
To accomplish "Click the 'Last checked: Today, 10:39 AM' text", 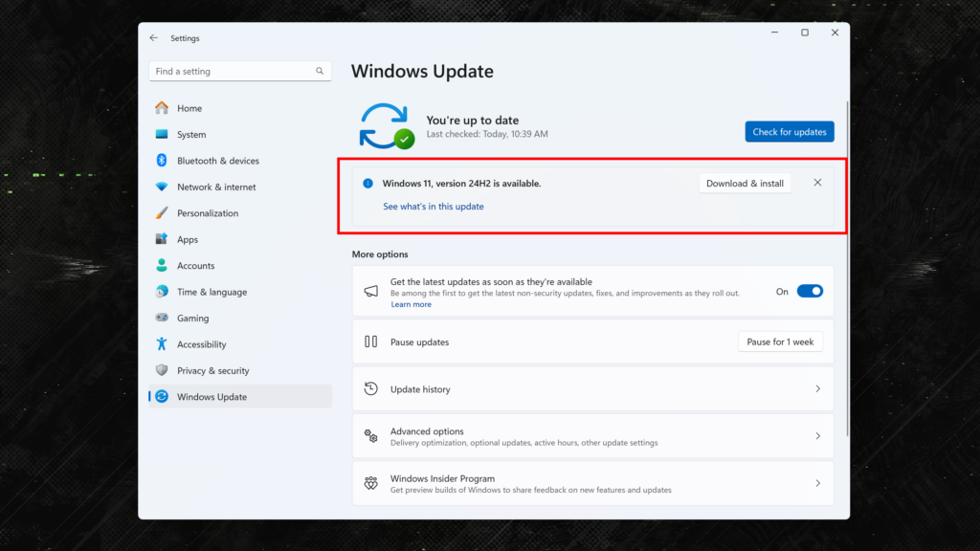I will [x=487, y=134].
